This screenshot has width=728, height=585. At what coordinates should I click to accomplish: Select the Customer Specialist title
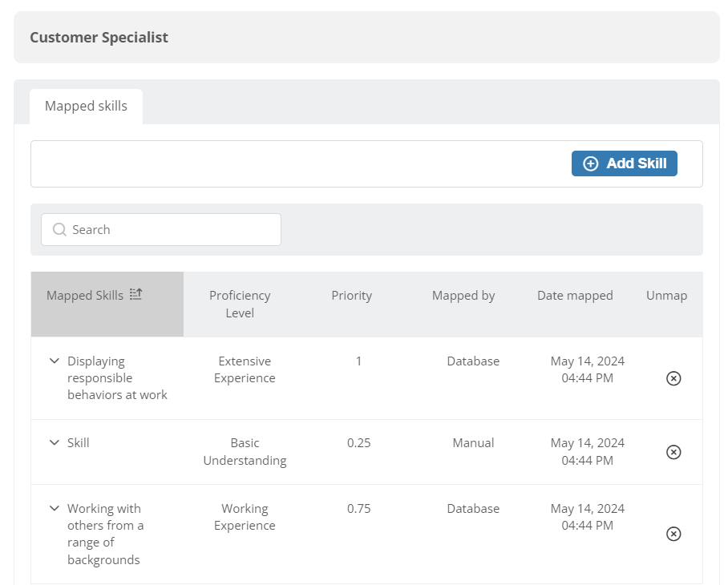[99, 38]
